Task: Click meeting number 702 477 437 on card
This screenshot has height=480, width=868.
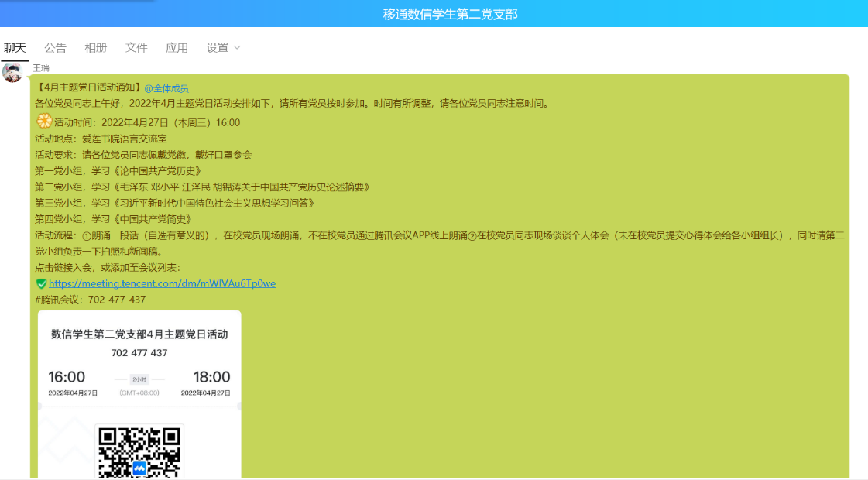Action: [139, 353]
